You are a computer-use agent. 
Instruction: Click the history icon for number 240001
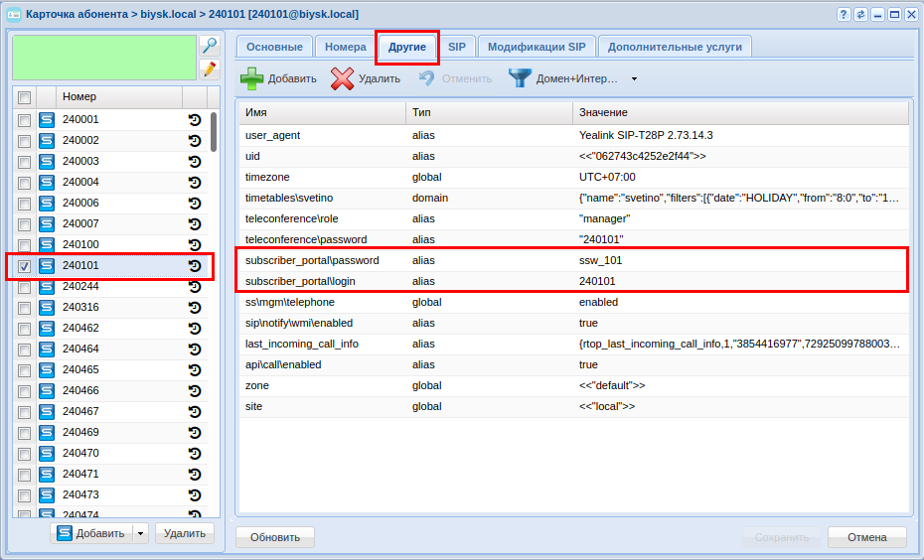pyautogui.click(x=195, y=119)
